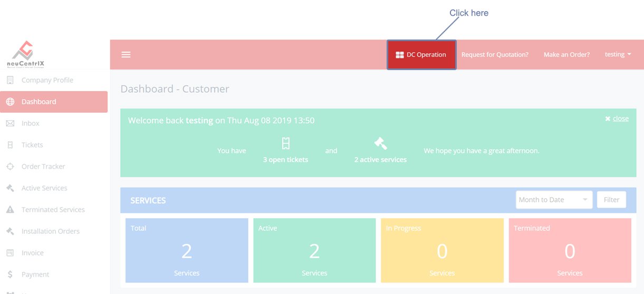Screen dimensions: 644x294
Task: Click the active services gavel icon in banner
Action: [x=380, y=143]
